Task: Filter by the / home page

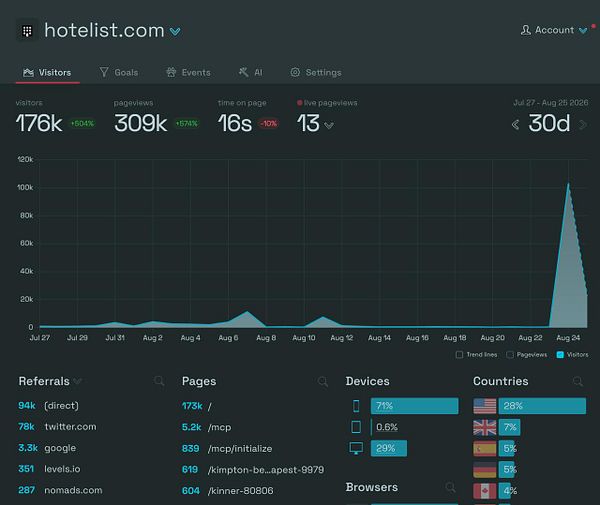Action: pyautogui.click(x=255, y=406)
